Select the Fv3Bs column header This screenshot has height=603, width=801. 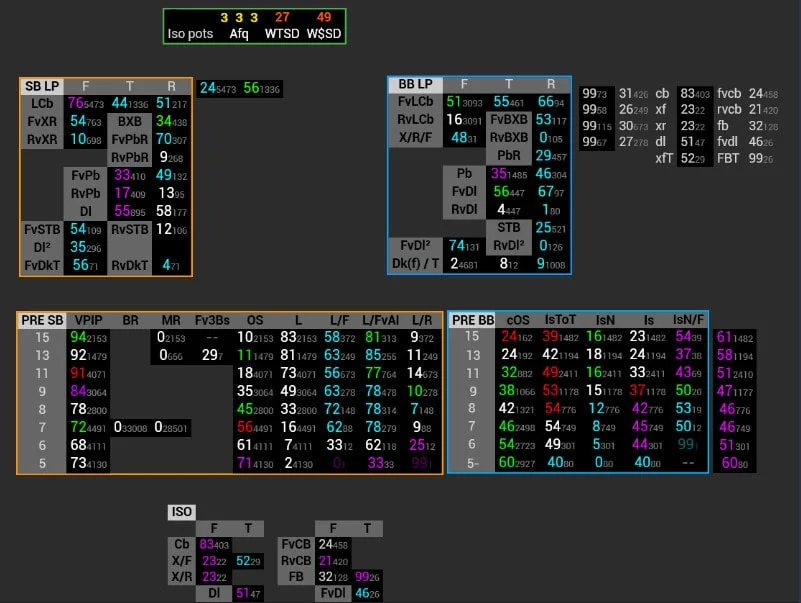tap(212, 320)
